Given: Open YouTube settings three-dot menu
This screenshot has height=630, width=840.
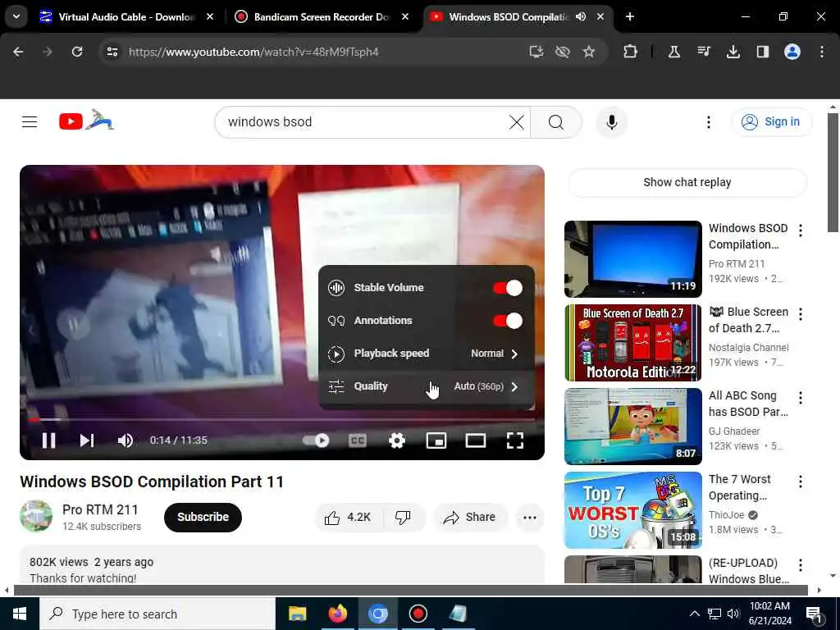Looking at the screenshot, I should pyautogui.click(x=708, y=122).
